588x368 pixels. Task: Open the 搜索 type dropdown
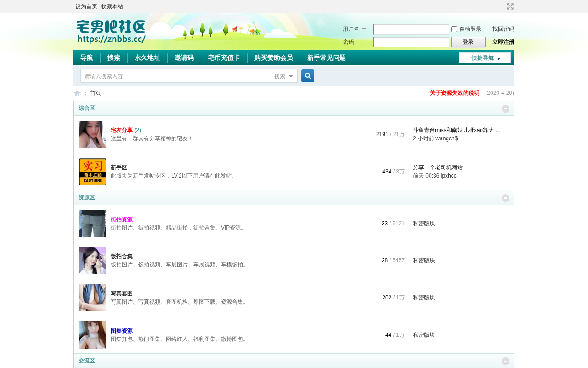(x=283, y=76)
